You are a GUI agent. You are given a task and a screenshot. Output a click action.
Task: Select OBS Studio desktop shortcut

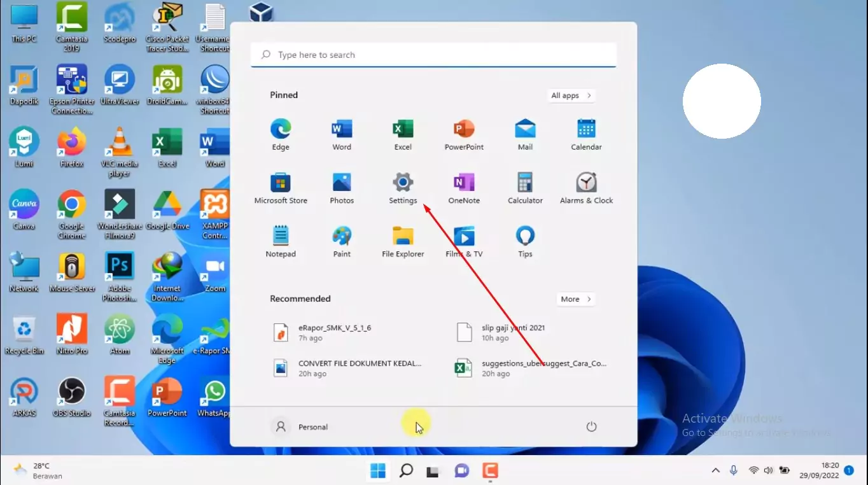[x=72, y=397]
